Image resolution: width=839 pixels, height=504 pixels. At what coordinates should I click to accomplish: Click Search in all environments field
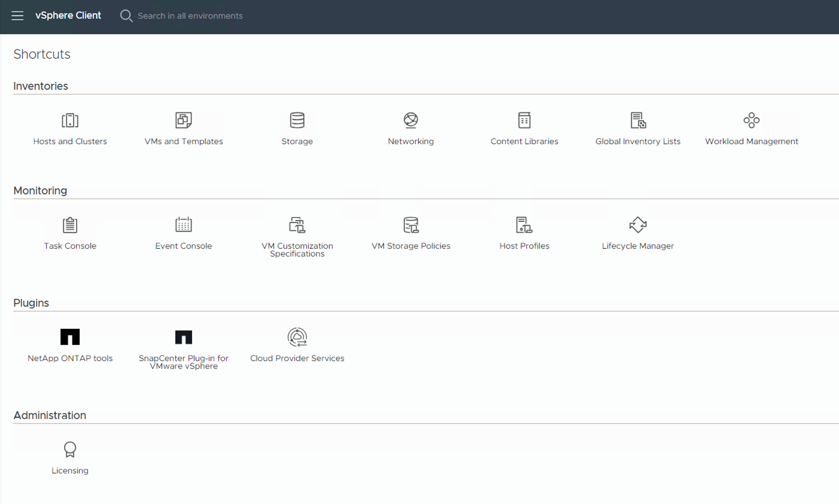pos(190,16)
